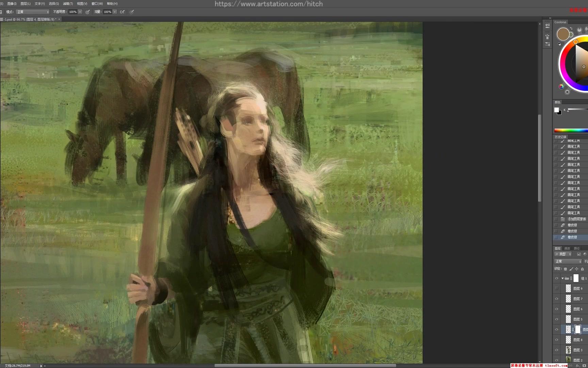The image size is (588, 368).
Task: Hide layer 图层 5
Action: click(557, 319)
